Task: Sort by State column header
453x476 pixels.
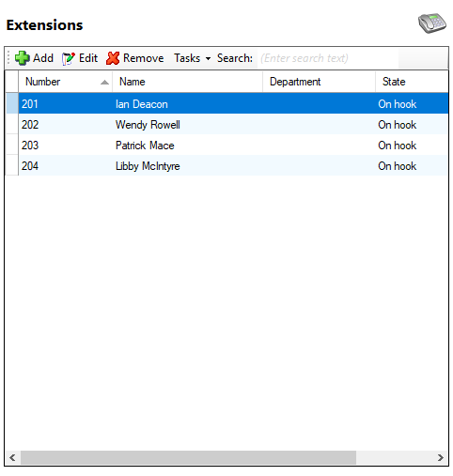Action: 412,82
